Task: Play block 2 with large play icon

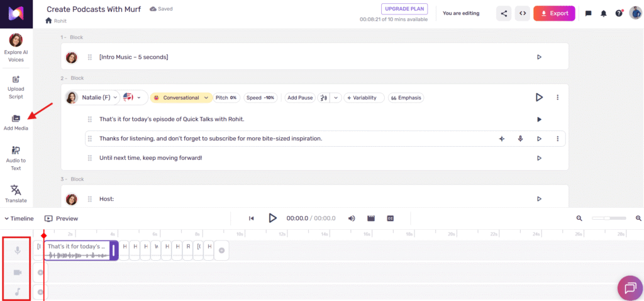Action: [x=539, y=98]
